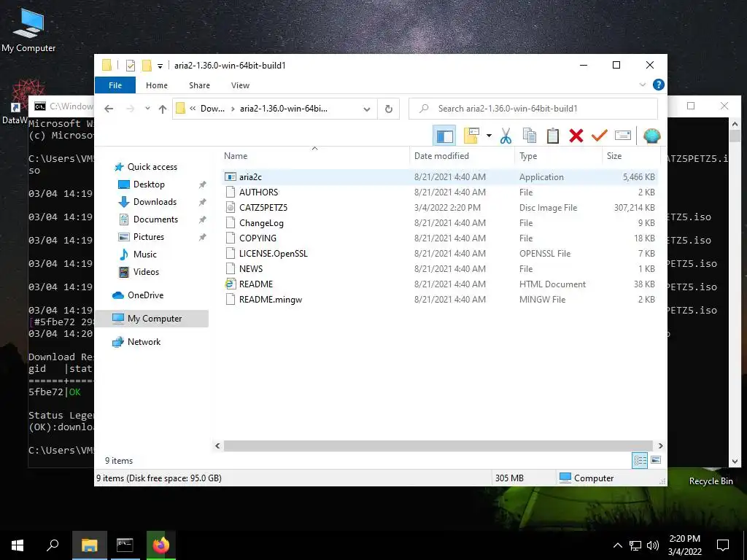Image resolution: width=747 pixels, height=560 pixels.
Task: Click New Folder icon in title bar
Action: [147, 66]
